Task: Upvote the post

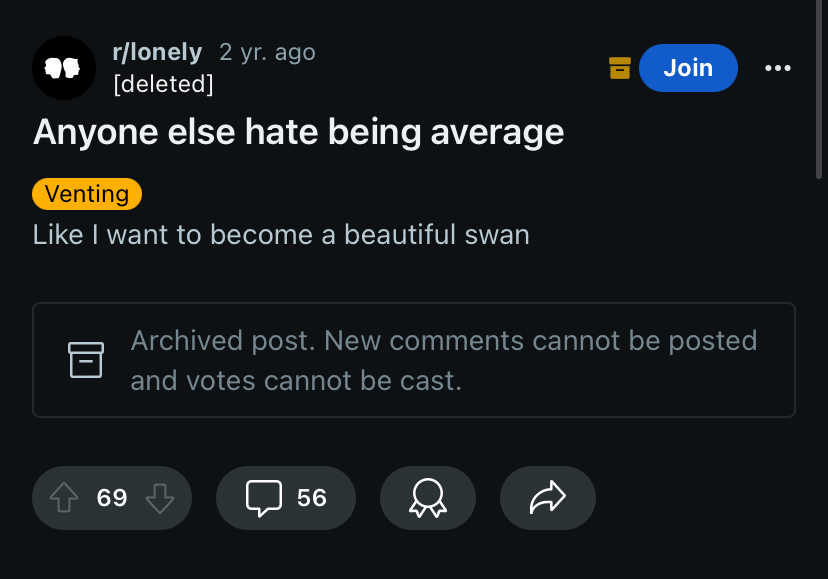Action: click(63, 498)
